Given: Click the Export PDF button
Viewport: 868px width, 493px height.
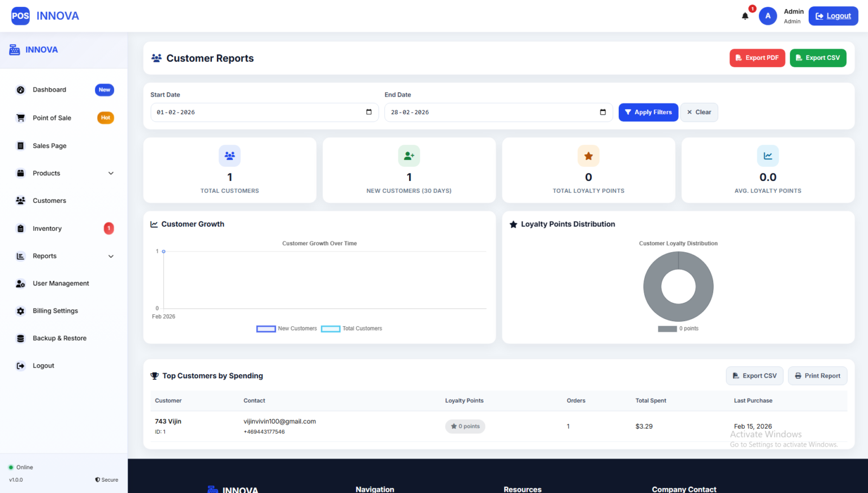Looking at the screenshot, I should tap(757, 58).
